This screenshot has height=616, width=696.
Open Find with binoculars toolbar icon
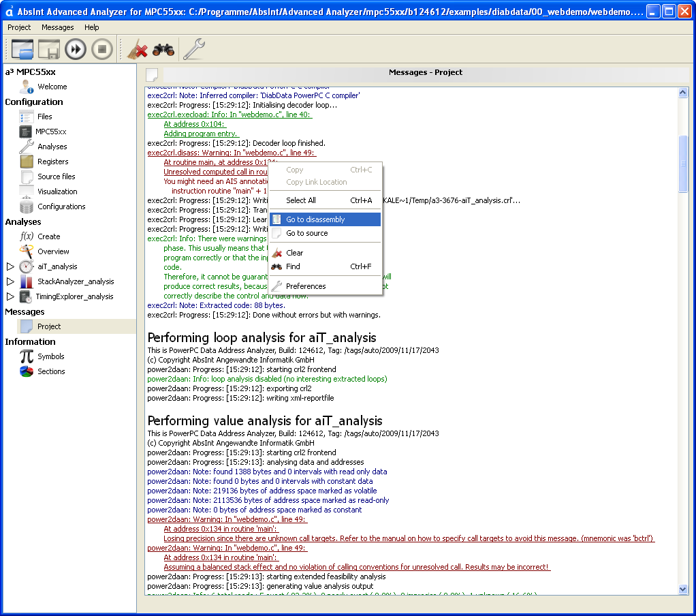[x=163, y=50]
